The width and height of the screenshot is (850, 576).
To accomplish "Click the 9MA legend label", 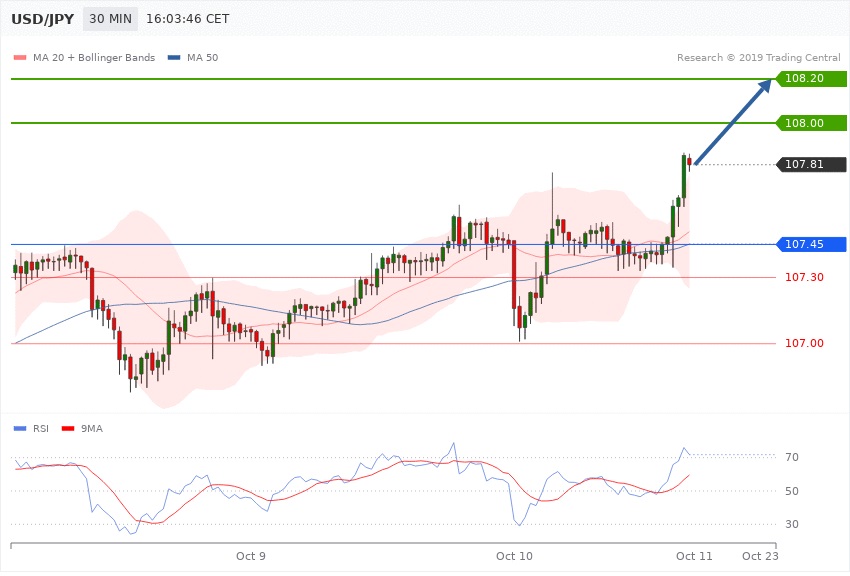I will pos(92,429).
